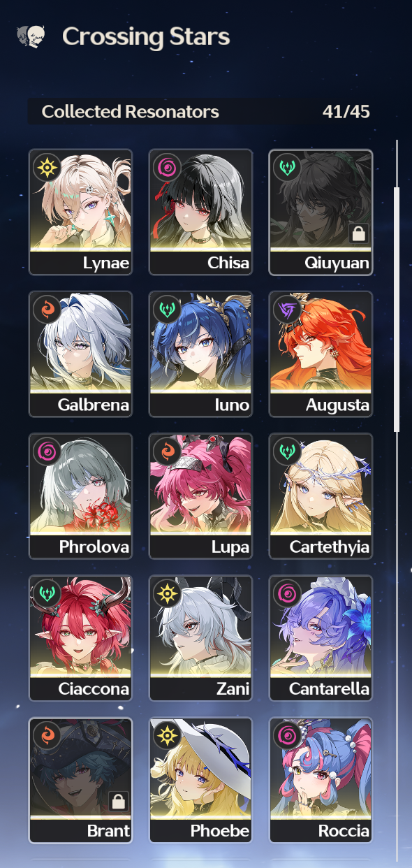The height and width of the screenshot is (868, 412).
Task: Choose the Ciaccona resonator card
Action: (x=81, y=638)
